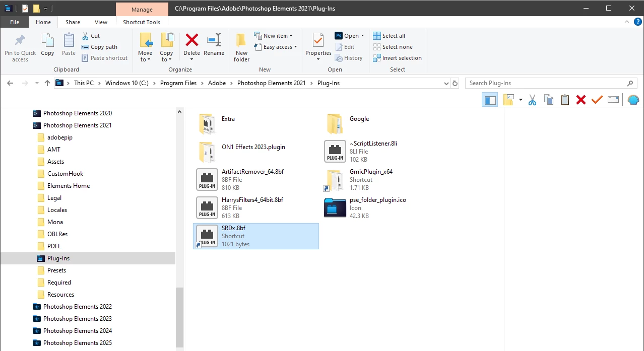Switch to the Shortcut Tools tab

[x=142, y=22]
